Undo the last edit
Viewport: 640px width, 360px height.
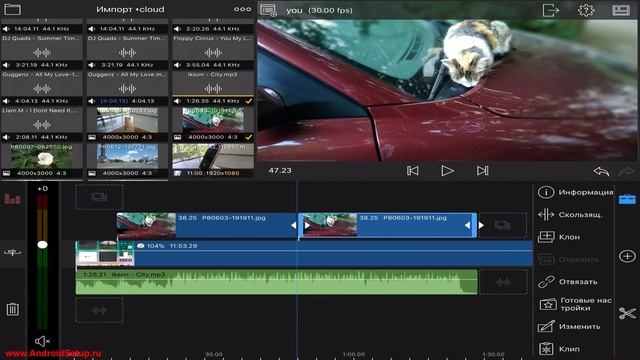click(x=601, y=171)
